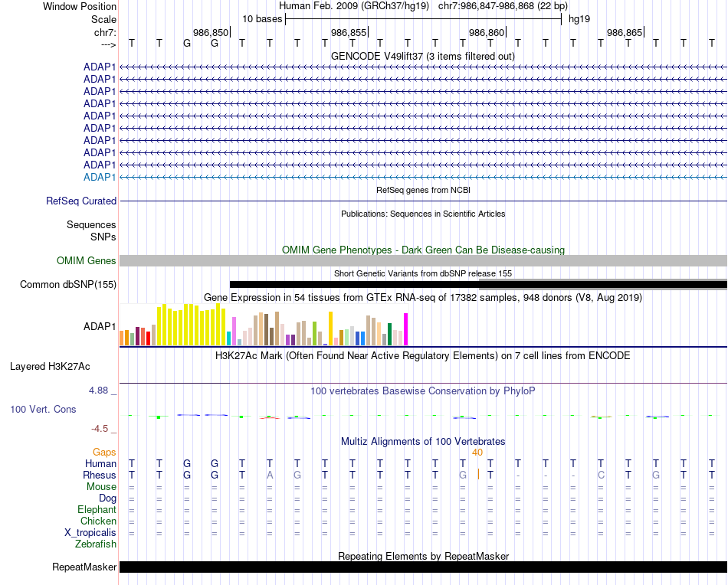
Task: Click the Multiz Alignments of 100 Vertebrates title
Action: click(x=423, y=441)
